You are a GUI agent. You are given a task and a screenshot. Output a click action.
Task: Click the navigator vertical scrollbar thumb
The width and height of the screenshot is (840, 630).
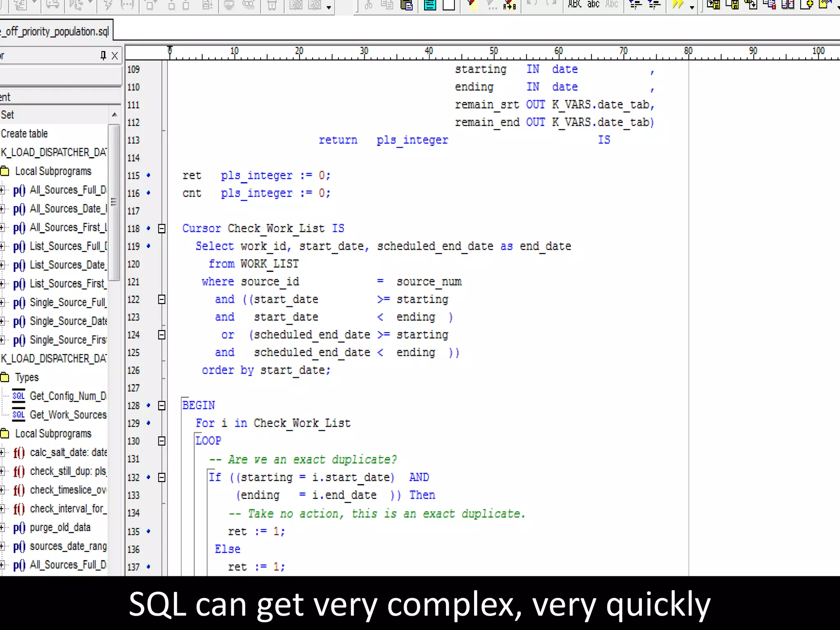pyautogui.click(x=114, y=203)
